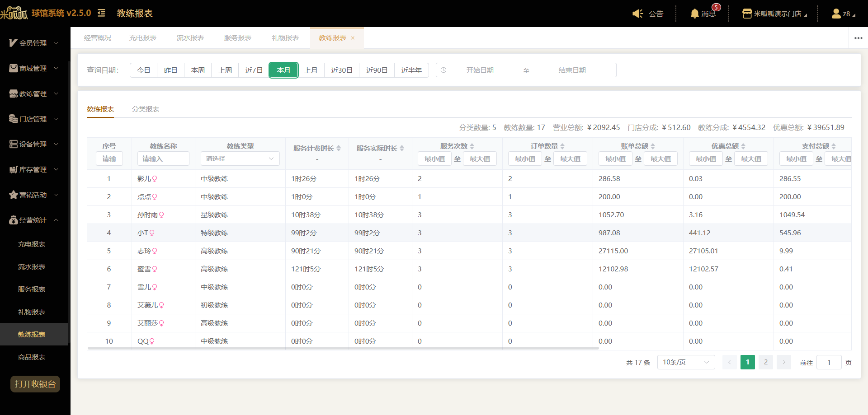Click the 打开收银台 button
868x415 pixels.
(x=35, y=384)
